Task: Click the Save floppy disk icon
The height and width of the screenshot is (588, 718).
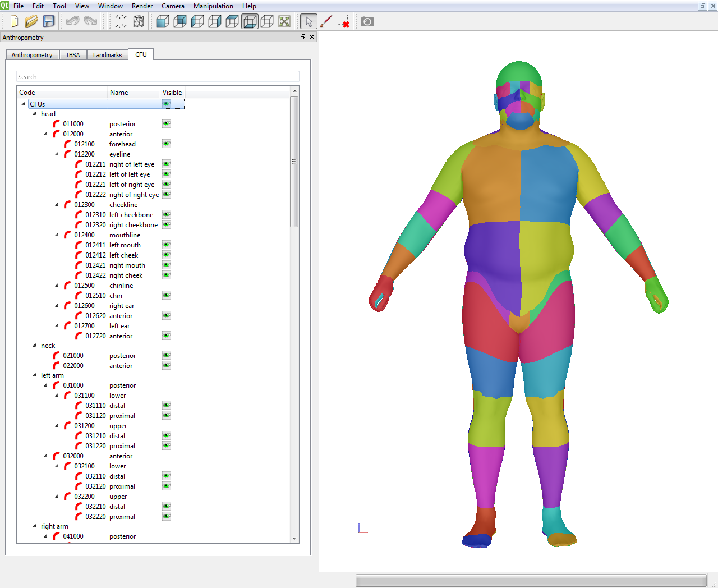Action: (49, 21)
